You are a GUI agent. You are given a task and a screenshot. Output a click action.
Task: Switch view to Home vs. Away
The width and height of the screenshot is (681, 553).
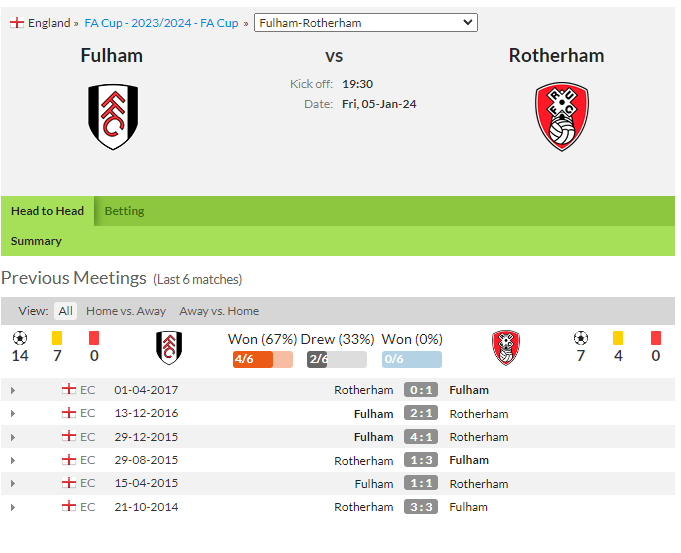126,311
